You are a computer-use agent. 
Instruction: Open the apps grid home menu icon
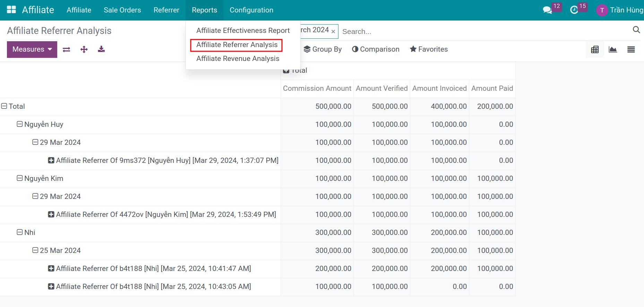tap(11, 10)
